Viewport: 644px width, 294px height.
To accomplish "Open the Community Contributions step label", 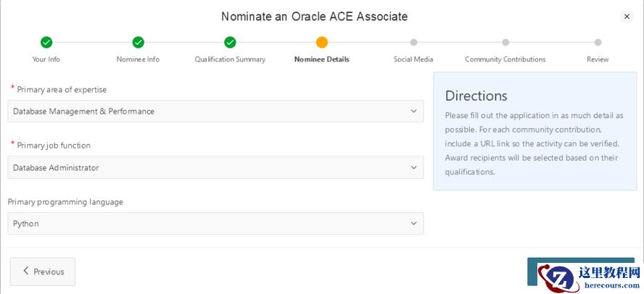I will point(505,59).
